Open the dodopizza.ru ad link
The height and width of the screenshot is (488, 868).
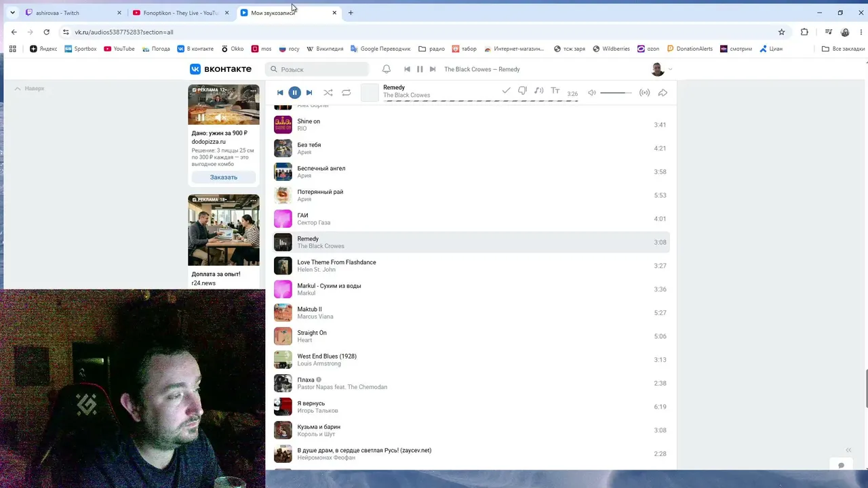pyautogui.click(x=209, y=142)
